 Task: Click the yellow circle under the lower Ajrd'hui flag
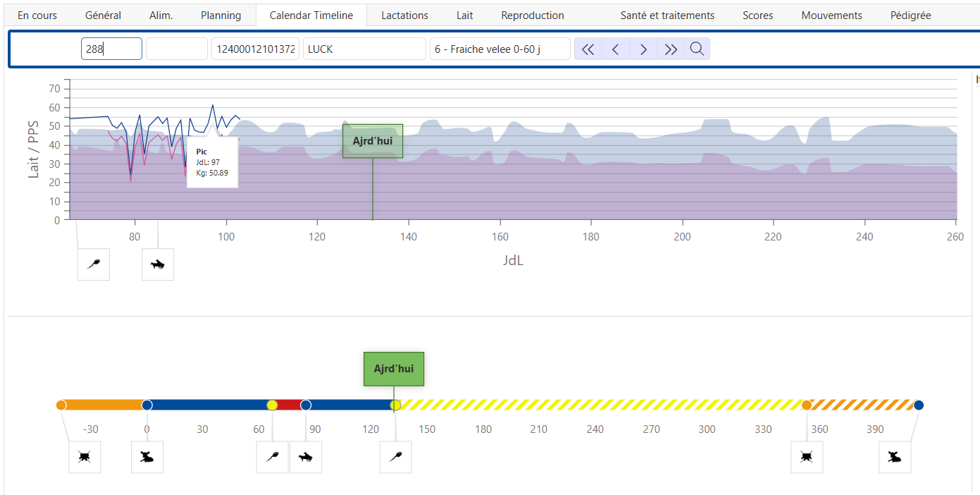click(395, 405)
